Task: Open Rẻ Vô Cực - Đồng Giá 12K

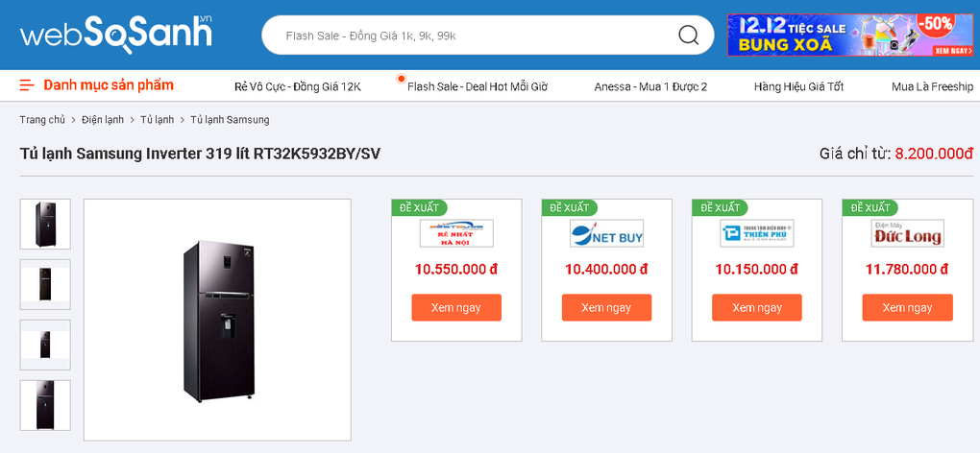Action: tap(298, 86)
